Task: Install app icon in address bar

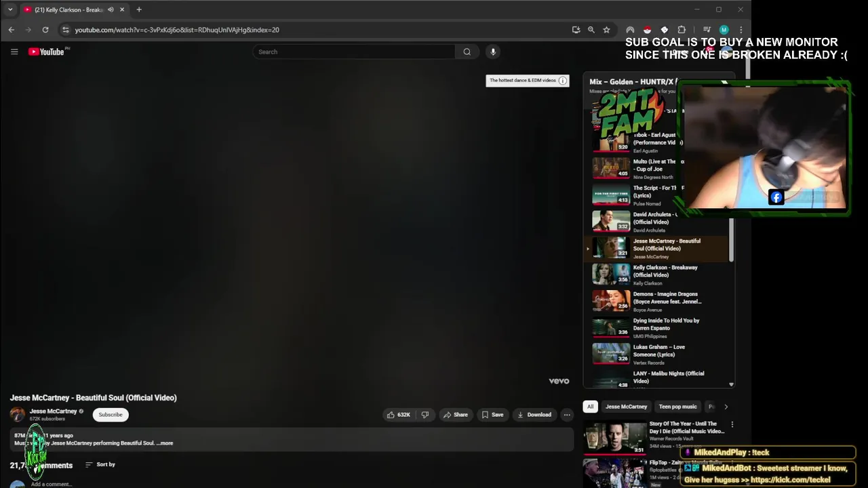Action: coord(576,30)
